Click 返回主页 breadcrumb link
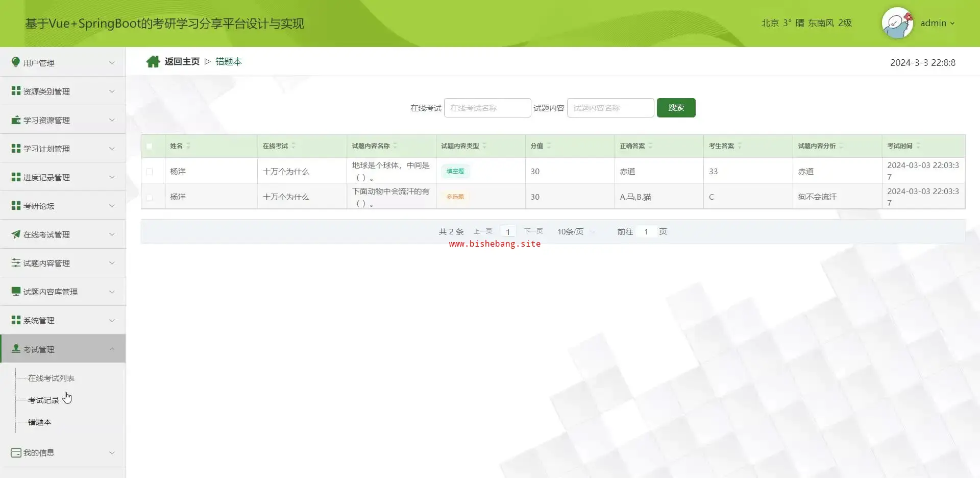 (182, 61)
